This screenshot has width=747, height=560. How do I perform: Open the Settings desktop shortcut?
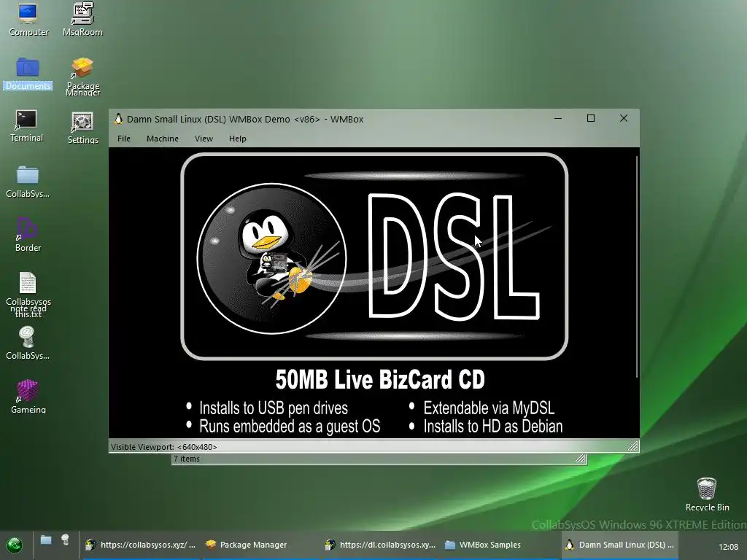(82, 128)
